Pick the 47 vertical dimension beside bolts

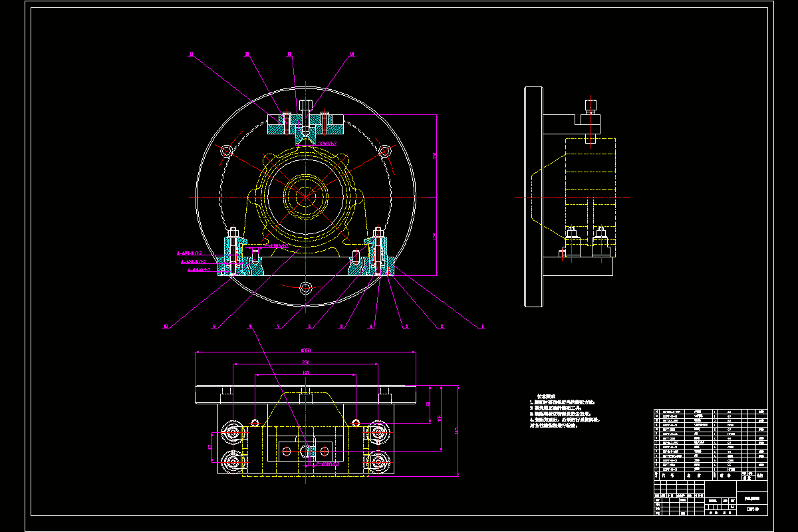click(210, 448)
